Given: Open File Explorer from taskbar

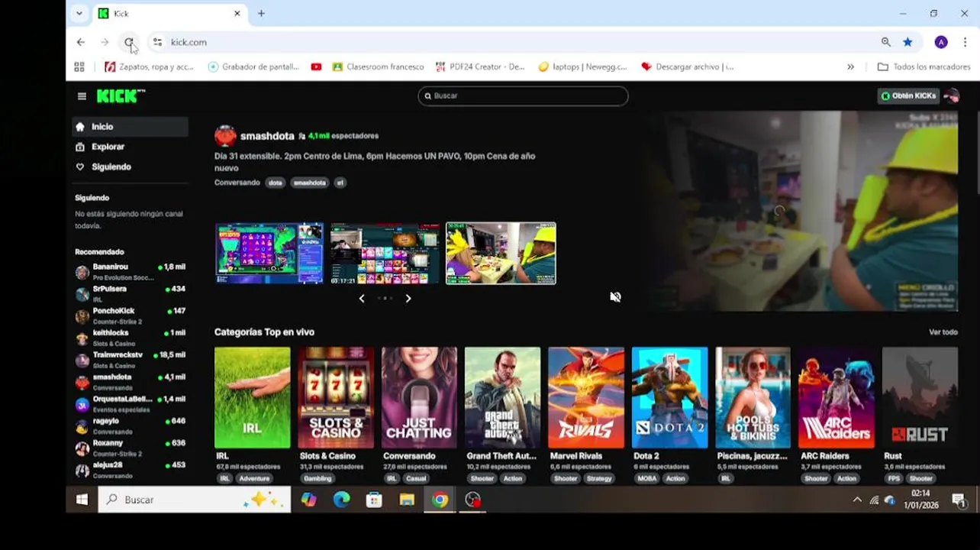Looking at the screenshot, I should click(x=407, y=500).
